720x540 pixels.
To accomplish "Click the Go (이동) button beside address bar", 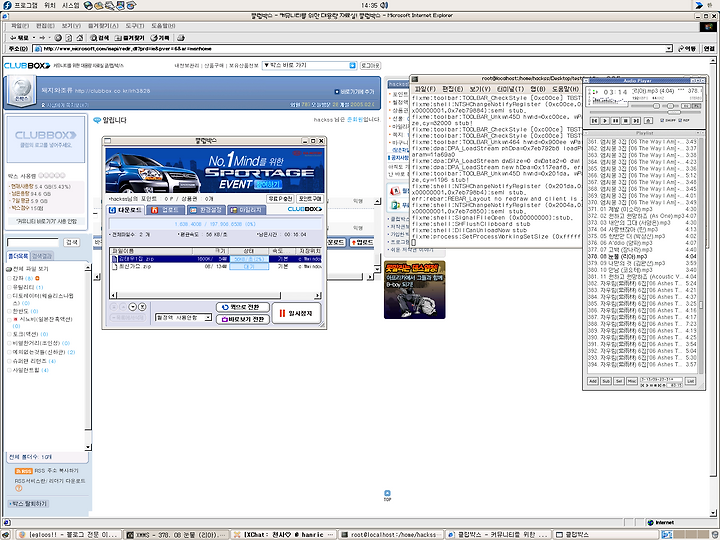I will click(x=687, y=49).
